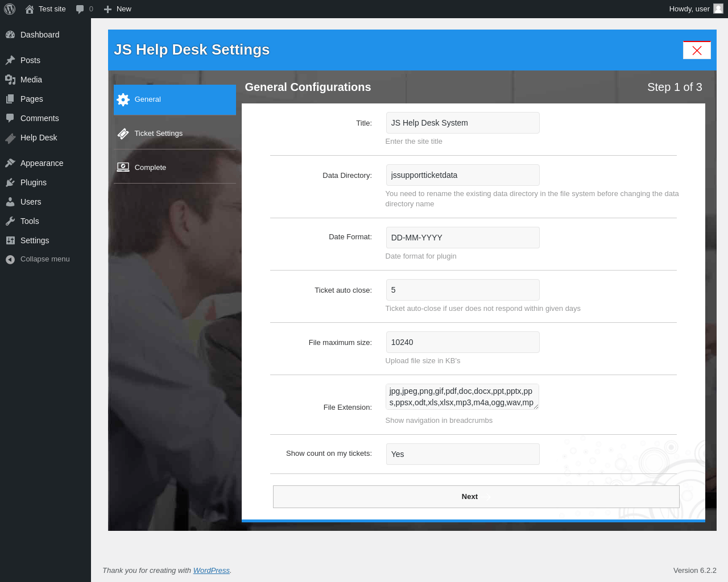
Task: Click the Settings sliders icon
Action: tap(10, 240)
